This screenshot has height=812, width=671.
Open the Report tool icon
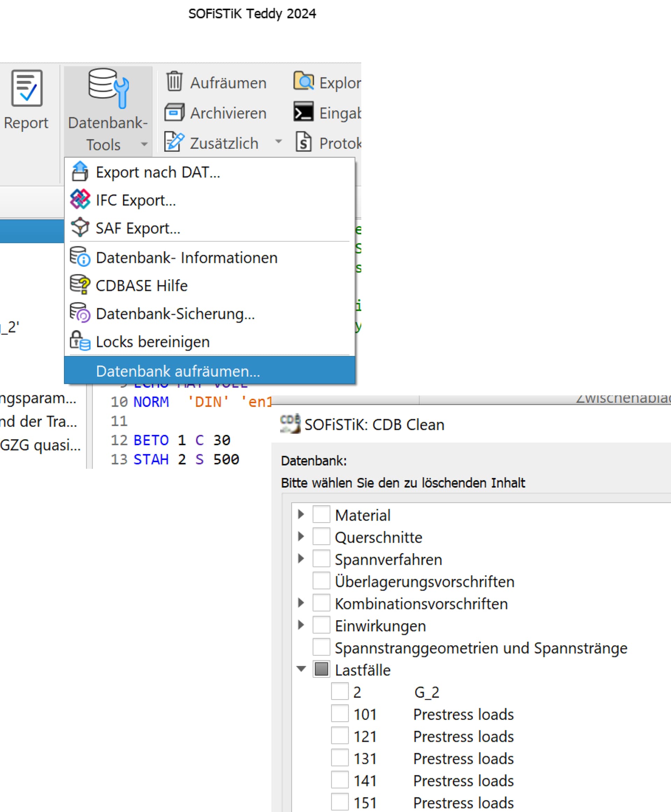click(x=27, y=88)
